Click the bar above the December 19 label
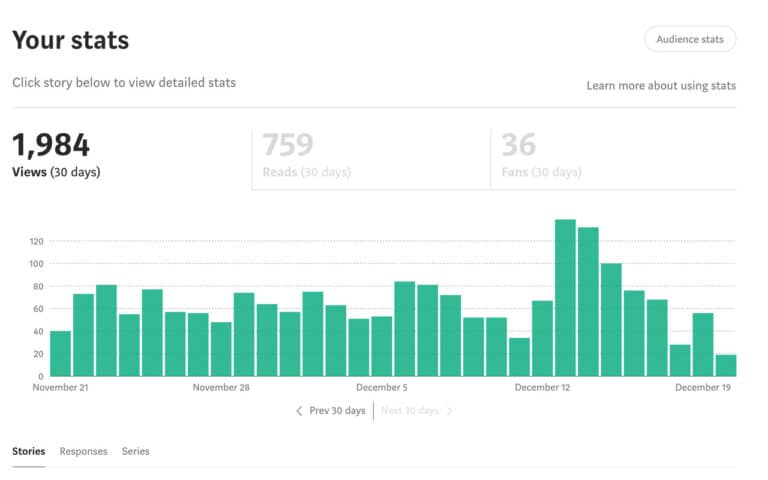 tap(703, 345)
